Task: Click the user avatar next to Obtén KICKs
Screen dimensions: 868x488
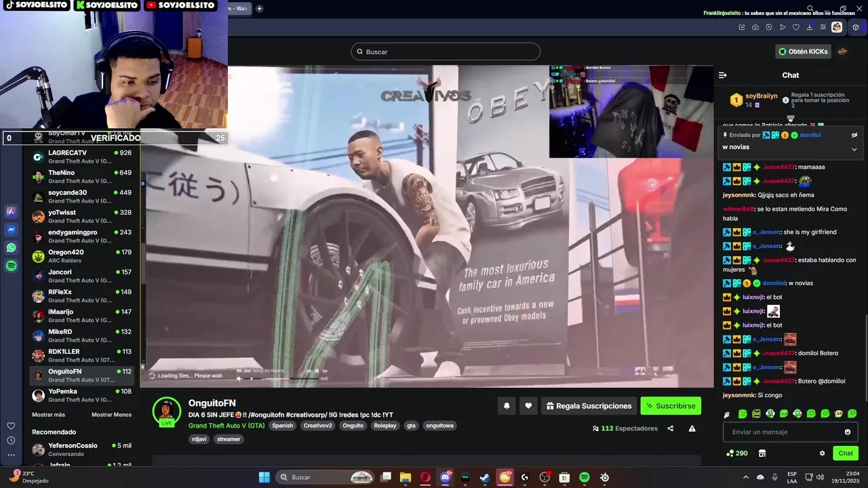Action: tap(842, 52)
